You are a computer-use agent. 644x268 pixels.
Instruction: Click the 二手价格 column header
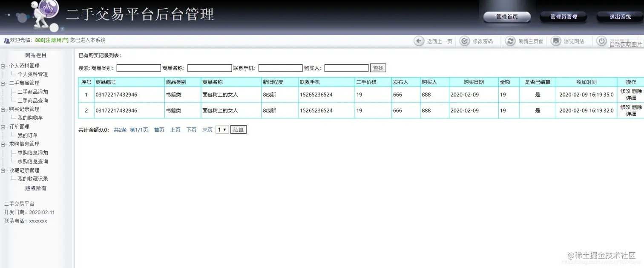tap(373, 82)
